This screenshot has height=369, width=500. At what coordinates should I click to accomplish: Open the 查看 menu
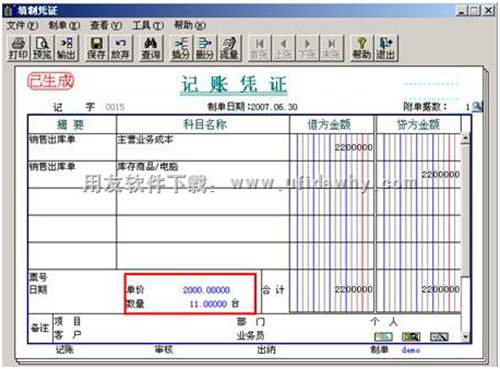pos(106,25)
